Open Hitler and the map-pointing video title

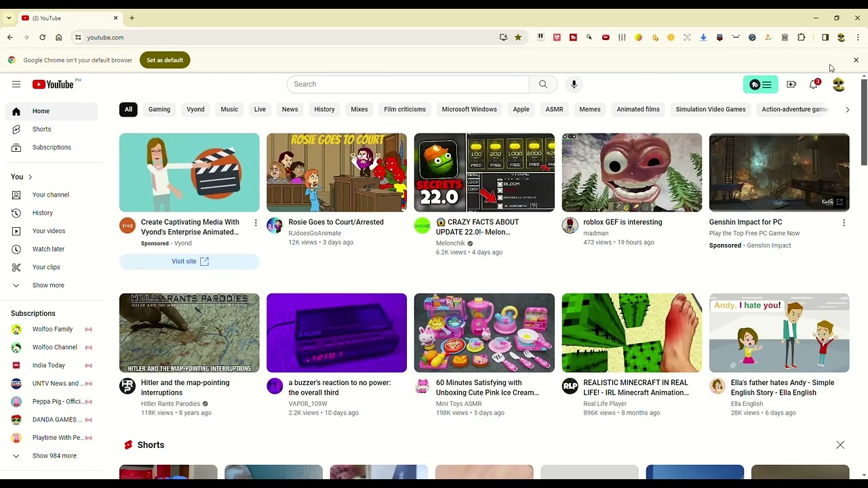tap(185, 388)
